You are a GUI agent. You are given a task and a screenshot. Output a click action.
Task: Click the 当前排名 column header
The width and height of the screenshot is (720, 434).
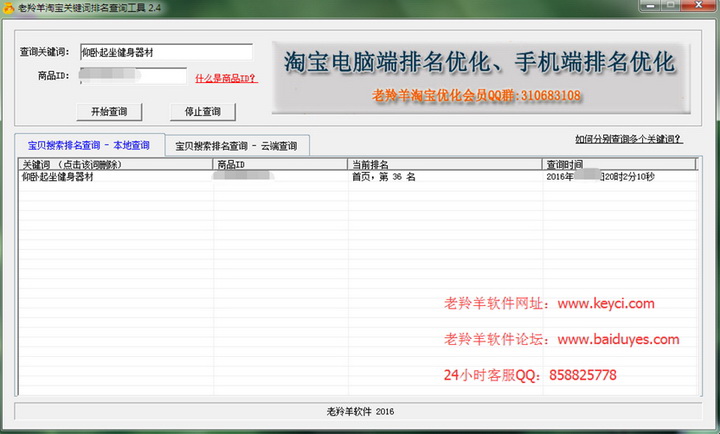pyautogui.click(x=445, y=164)
